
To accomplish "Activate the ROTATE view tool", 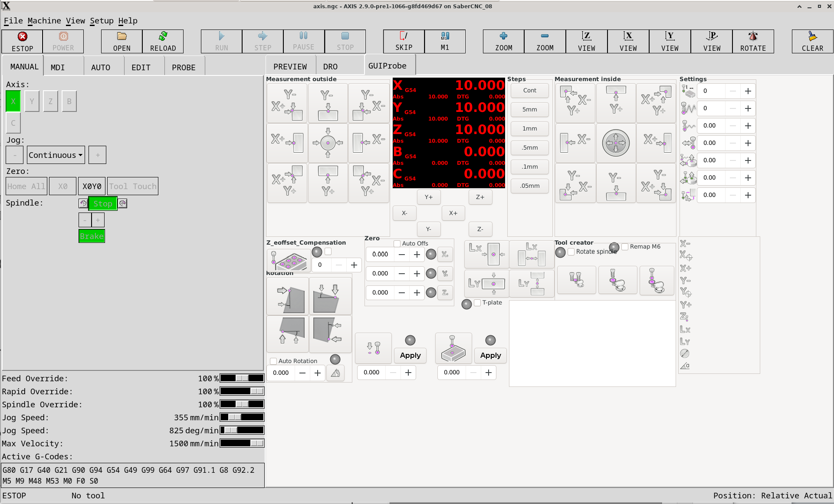I will (x=753, y=42).
